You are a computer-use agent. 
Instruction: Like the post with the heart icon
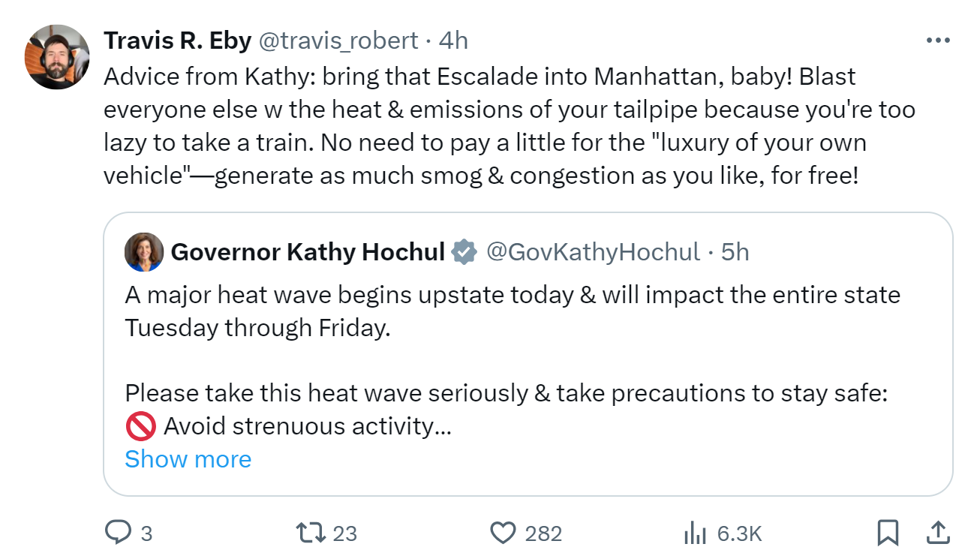pyautogui.click(x=503, y=533)
